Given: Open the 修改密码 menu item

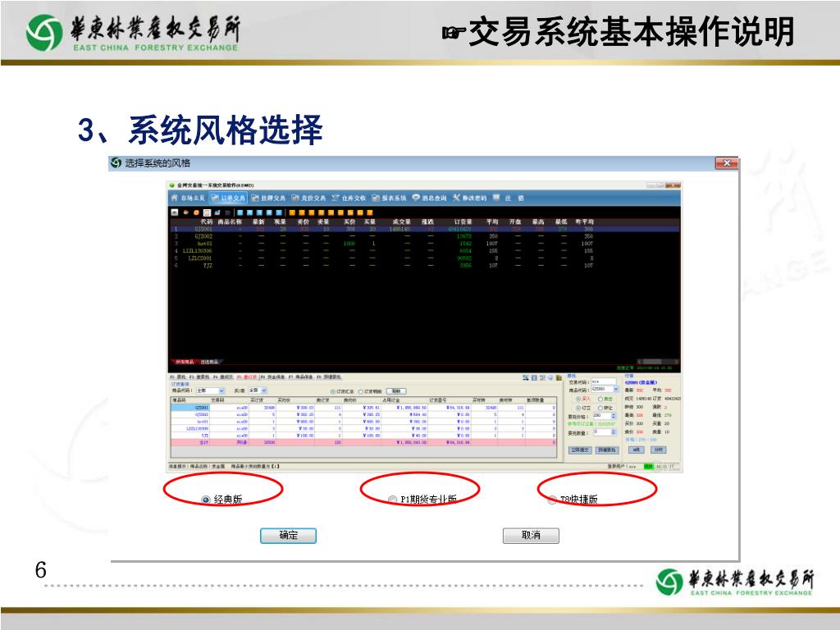Looking at the screenshot, I should click(x=470, y=199).
